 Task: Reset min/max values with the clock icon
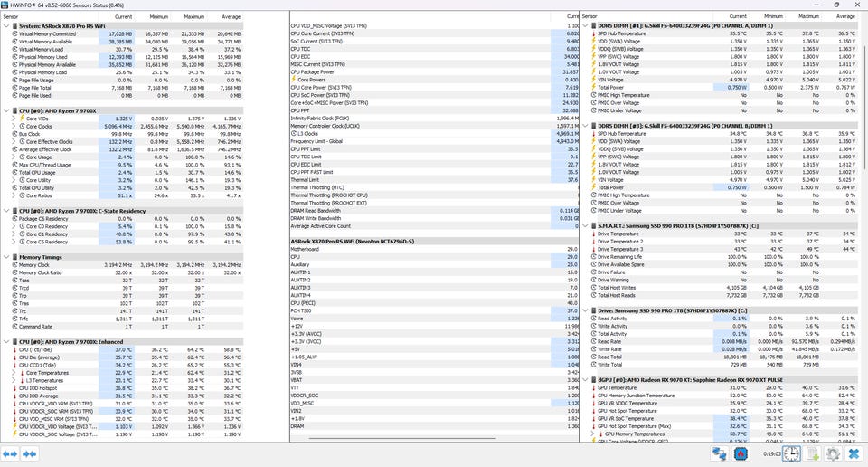[x=791, y=454]
